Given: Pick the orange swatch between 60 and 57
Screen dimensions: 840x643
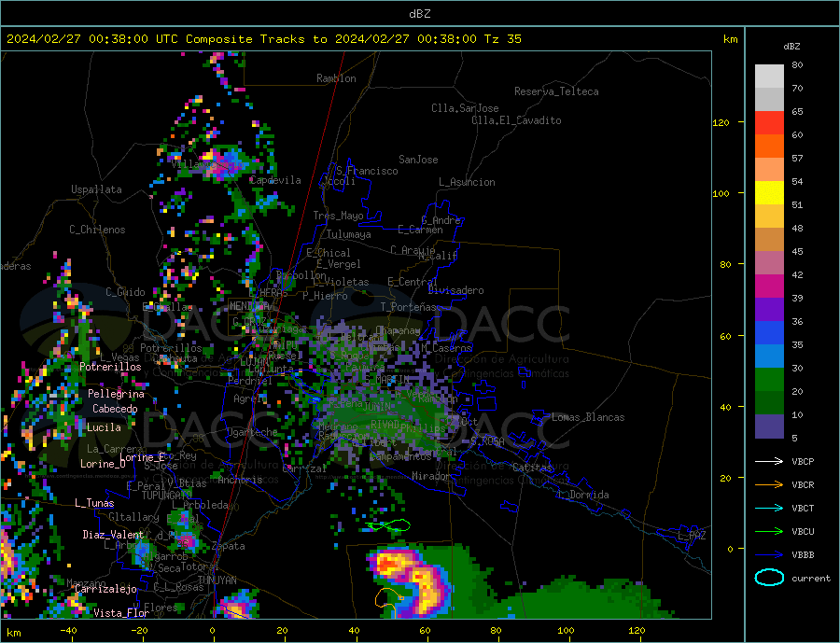Looking at the screenshot, I should pyautogui.click(x=769, y=147).
